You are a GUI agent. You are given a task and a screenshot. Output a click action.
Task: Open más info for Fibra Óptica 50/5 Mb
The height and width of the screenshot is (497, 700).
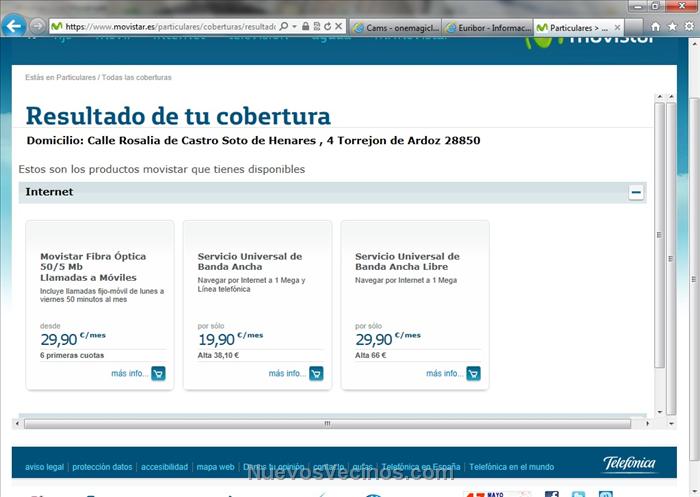coord(130,373)
